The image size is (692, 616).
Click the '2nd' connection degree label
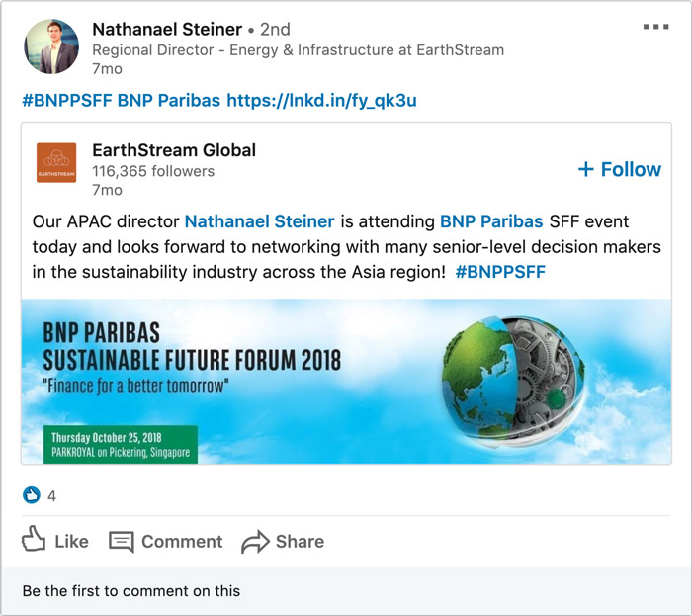[275, 29]
